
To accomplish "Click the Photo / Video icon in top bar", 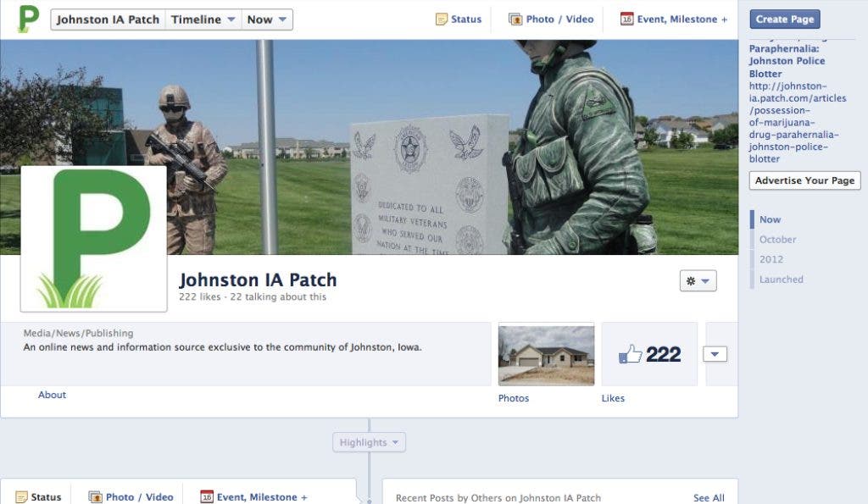I will 515,19.
